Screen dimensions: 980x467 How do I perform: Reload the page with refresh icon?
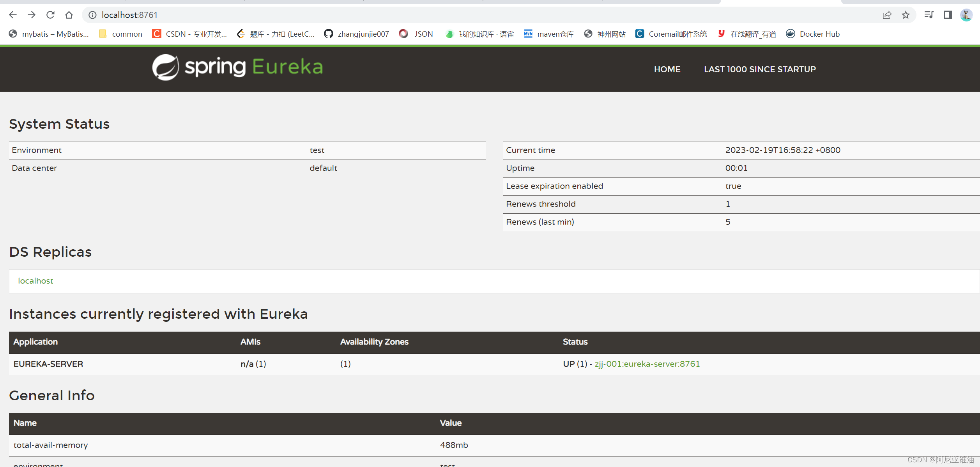click(x=50, y=15)
